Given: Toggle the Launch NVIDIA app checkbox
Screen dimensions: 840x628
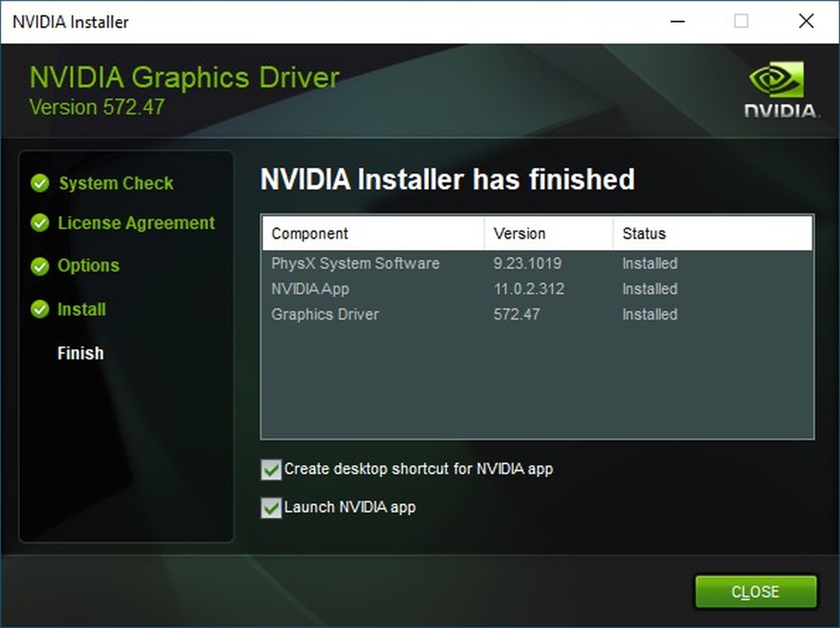Looking at the screenshot, I should click(x=271, y=507).
